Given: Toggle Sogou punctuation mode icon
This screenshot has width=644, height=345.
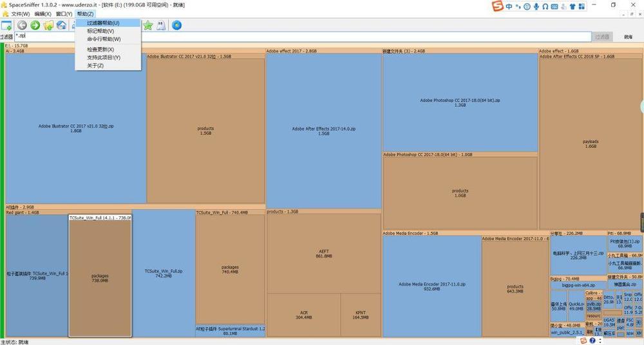Looking at the screenshot, I should click(x=518, y=6).
